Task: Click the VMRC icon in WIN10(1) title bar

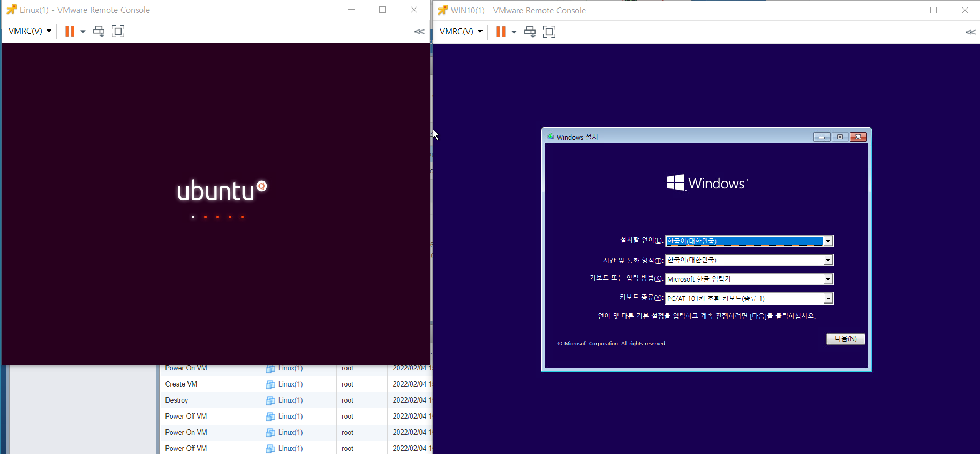Action: 442,10
